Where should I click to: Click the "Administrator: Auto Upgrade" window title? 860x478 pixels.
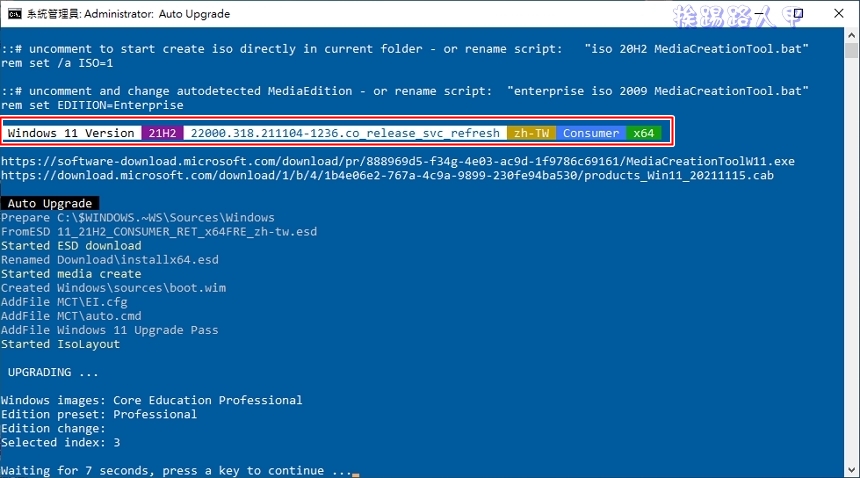(x=171, y=14)
